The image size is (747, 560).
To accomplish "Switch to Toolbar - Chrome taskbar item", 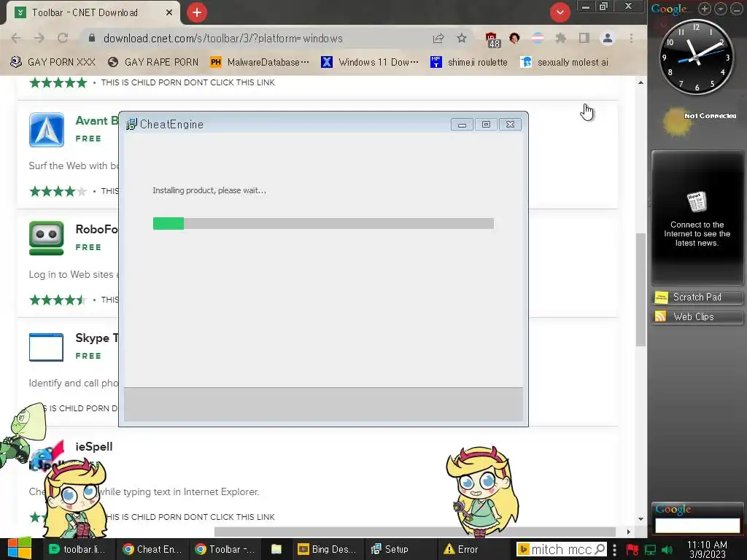I will tap(225, 549).
